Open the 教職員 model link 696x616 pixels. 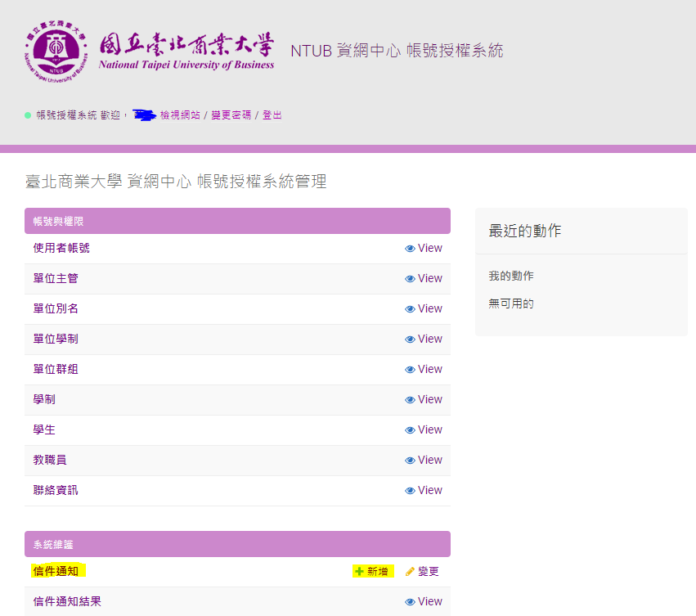click(x=50, y=460)
